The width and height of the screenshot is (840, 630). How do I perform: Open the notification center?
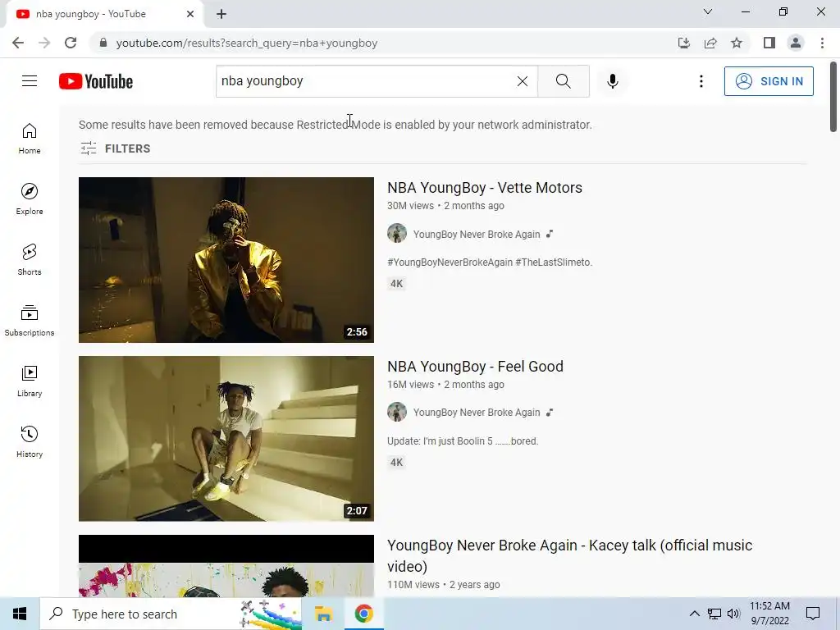tap(813, 614)
